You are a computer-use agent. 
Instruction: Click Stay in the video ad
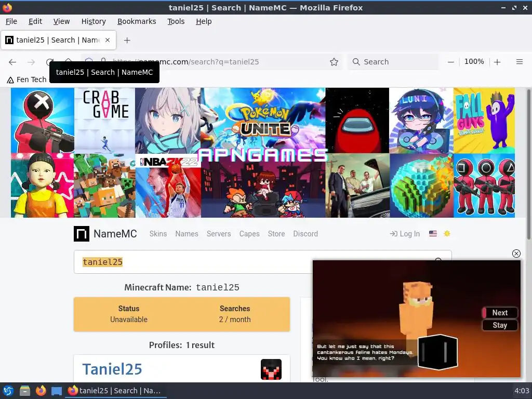coord(500,325)
